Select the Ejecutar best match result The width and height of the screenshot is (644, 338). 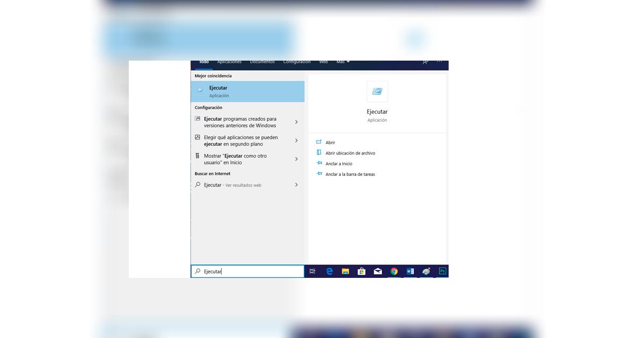247,91
